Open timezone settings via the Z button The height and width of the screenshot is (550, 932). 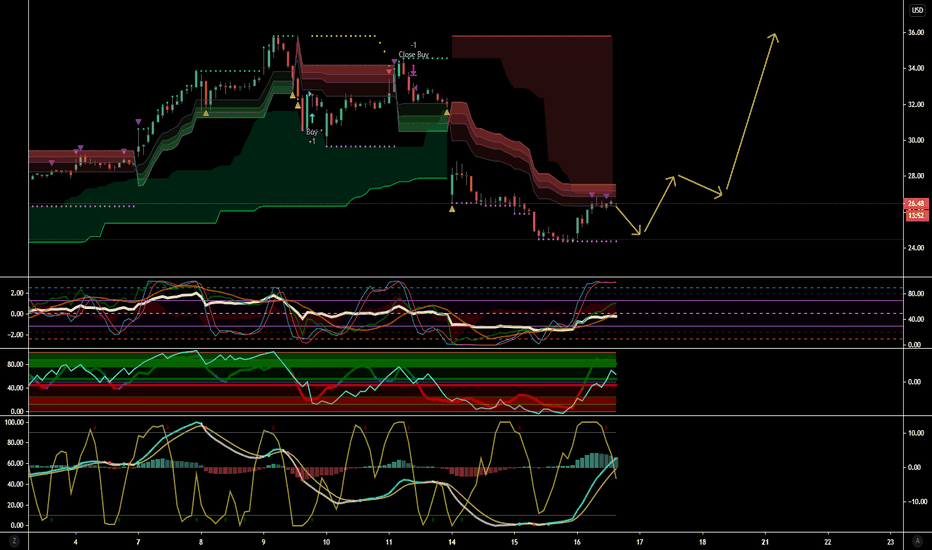tap(14, 542)
